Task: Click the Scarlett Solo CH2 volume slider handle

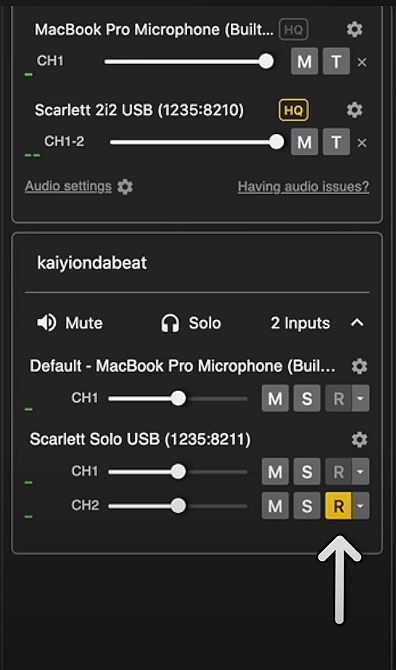Action: pos(178,506)
